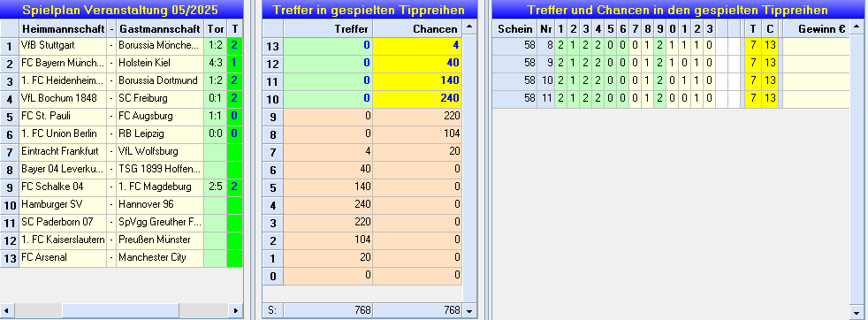The height and width of the screenshot is (320, 868).
Task: Click FC St. Pauli cell
Action: [63, 117]
